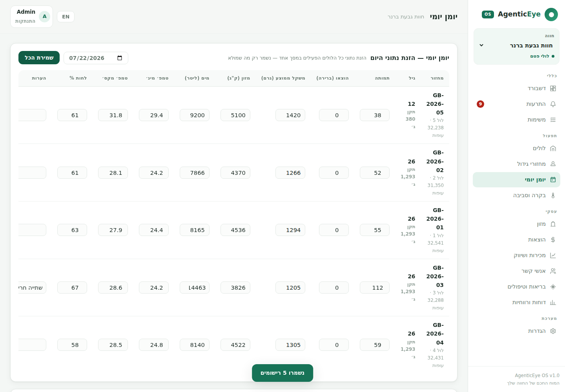Expand the חוות גבעת ברנר farm selector
The image size is (565, 392).
point(516,46)
